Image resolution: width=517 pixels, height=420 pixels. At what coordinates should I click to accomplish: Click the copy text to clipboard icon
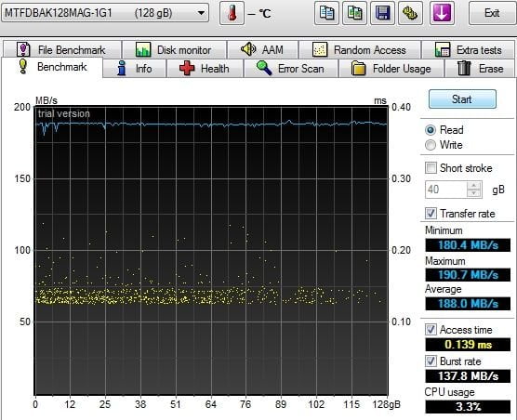(326, 13)
